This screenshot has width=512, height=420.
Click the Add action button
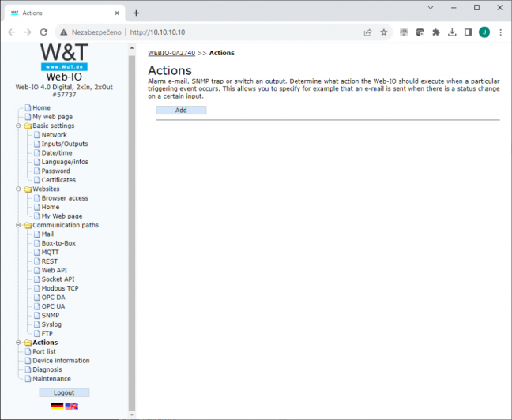[x=181, y=111]
